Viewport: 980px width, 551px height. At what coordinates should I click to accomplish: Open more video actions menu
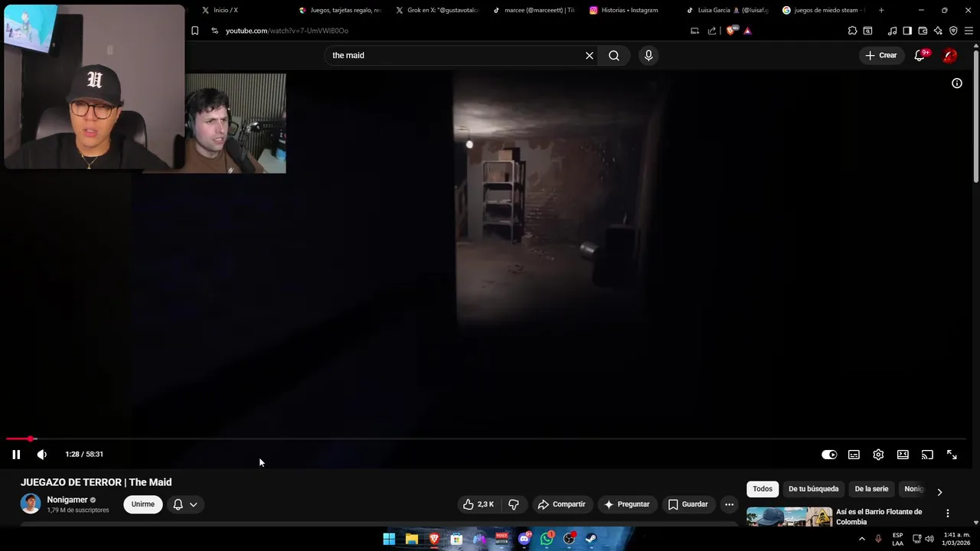coord(729,504)
